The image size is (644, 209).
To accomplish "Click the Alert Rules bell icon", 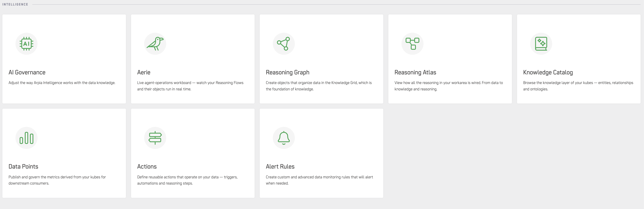I will (283, 138).
